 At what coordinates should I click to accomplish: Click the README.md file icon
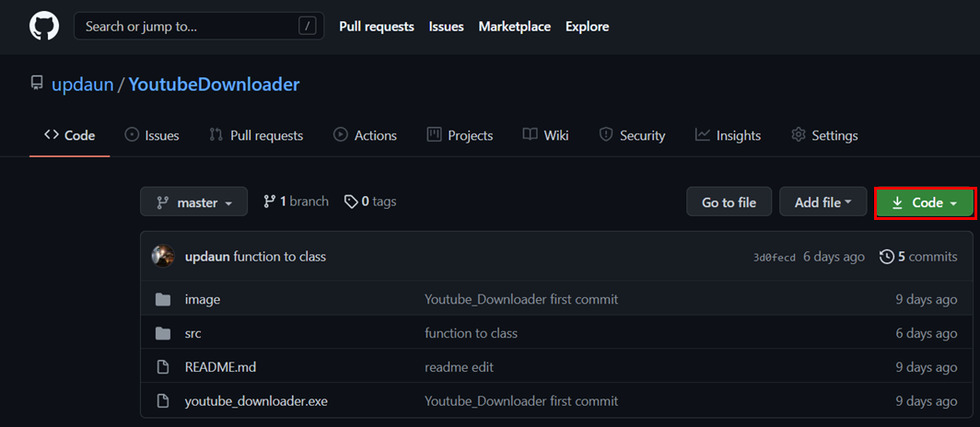(x=163, y=367)
